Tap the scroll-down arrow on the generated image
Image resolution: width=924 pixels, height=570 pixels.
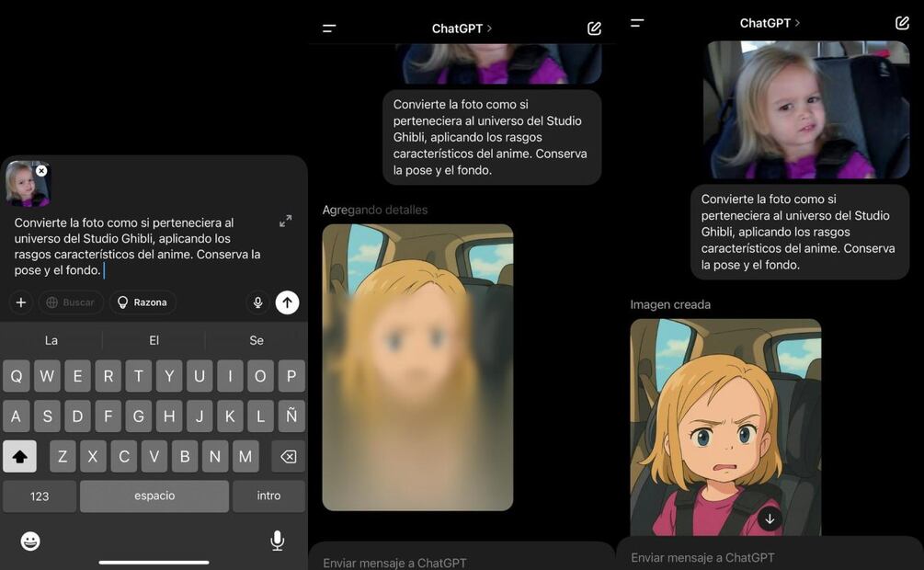pos(770,519)
